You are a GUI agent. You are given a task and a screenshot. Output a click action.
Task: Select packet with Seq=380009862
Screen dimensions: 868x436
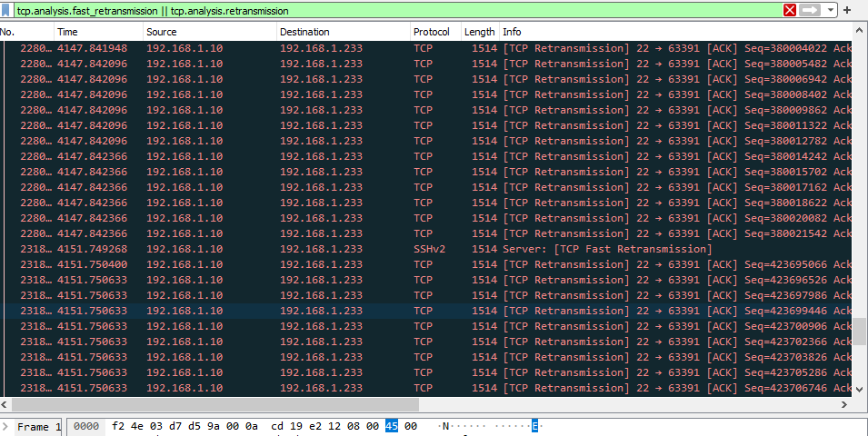coord(426,110)
